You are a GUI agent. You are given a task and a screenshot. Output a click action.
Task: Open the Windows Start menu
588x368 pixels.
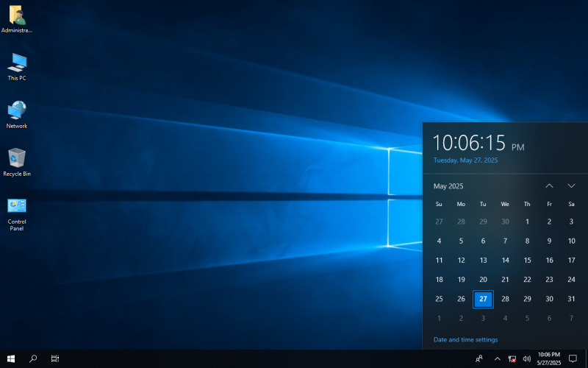11,358
